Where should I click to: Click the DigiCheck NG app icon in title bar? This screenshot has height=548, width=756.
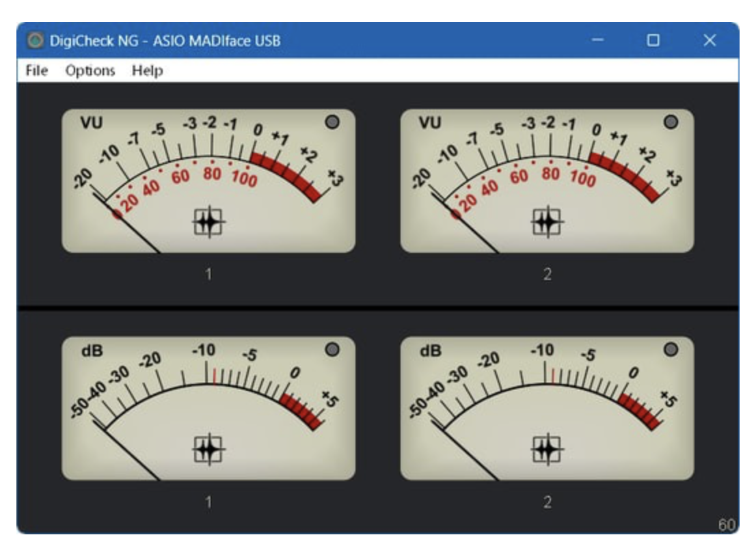point(34,41)
